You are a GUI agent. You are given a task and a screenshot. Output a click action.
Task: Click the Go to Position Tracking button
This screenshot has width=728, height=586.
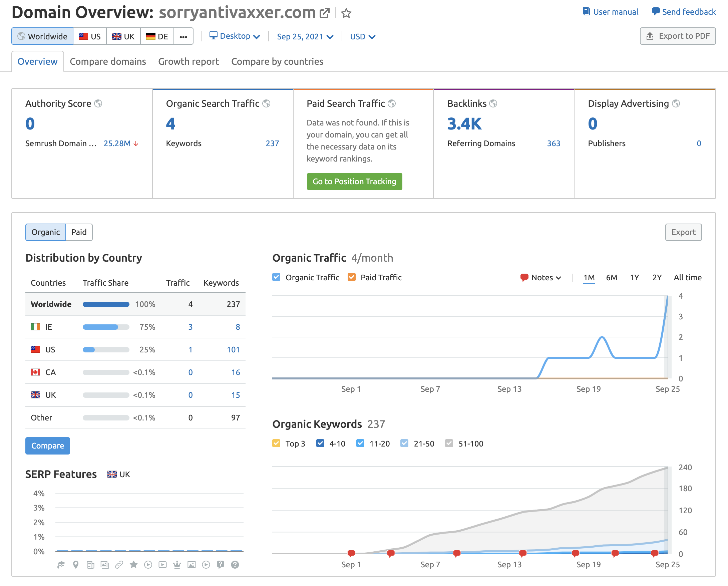click(354, 181)
